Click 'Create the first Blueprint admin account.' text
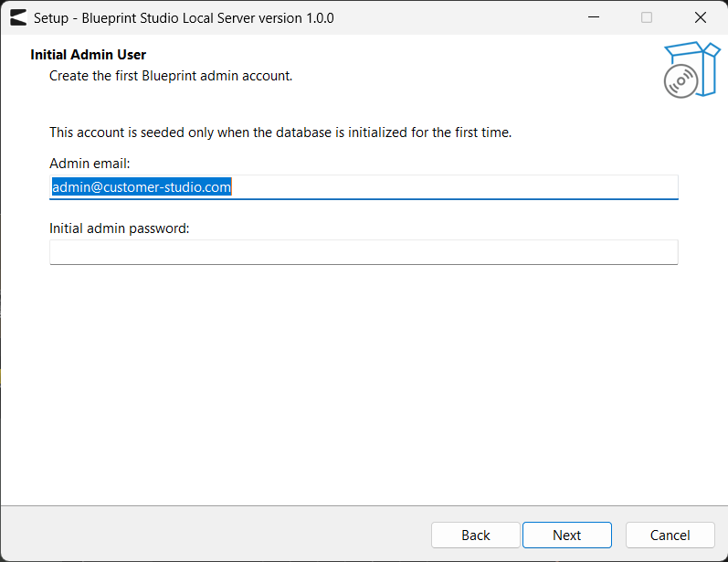The width and height of the screenshot is (728, 562). click(x=171, y=76)
